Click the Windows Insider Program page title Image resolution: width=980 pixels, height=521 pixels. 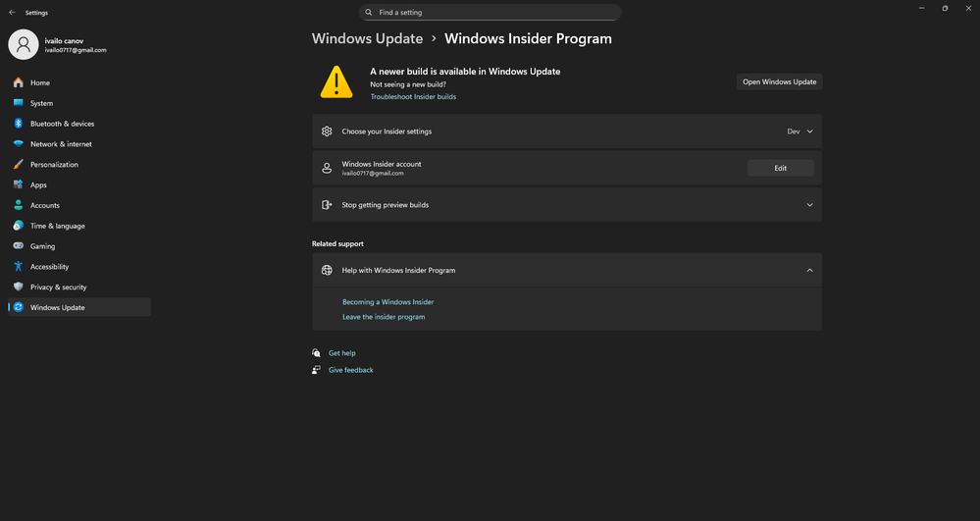528,39
